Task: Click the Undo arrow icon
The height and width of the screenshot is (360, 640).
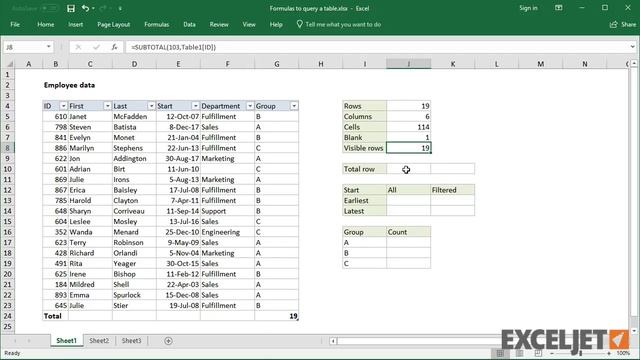Action: point(85,8)
